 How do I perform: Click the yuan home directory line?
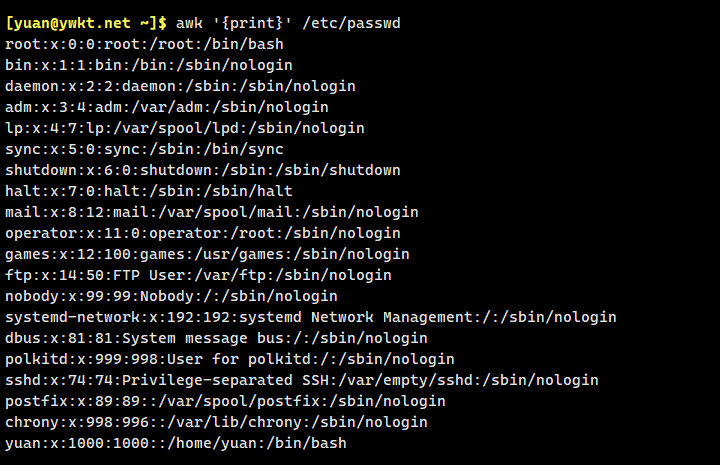point(175,443)
